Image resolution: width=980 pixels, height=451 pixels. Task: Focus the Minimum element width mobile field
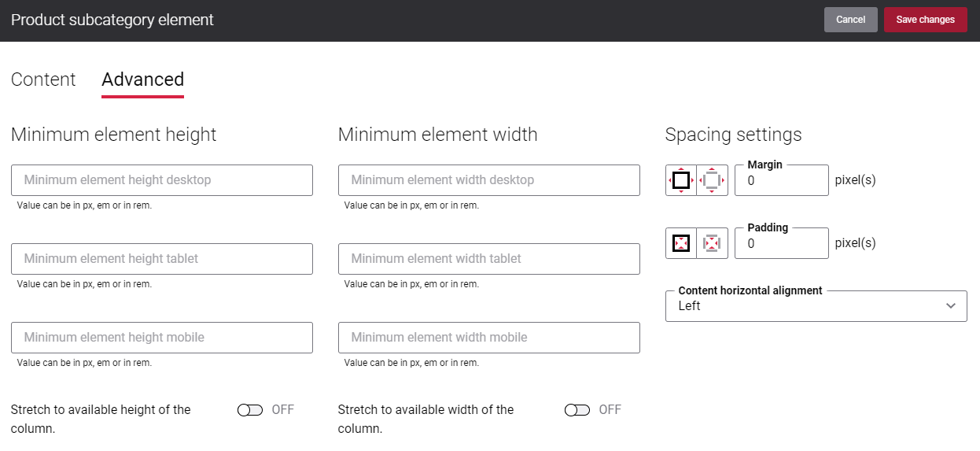click(x=489, y=338)
